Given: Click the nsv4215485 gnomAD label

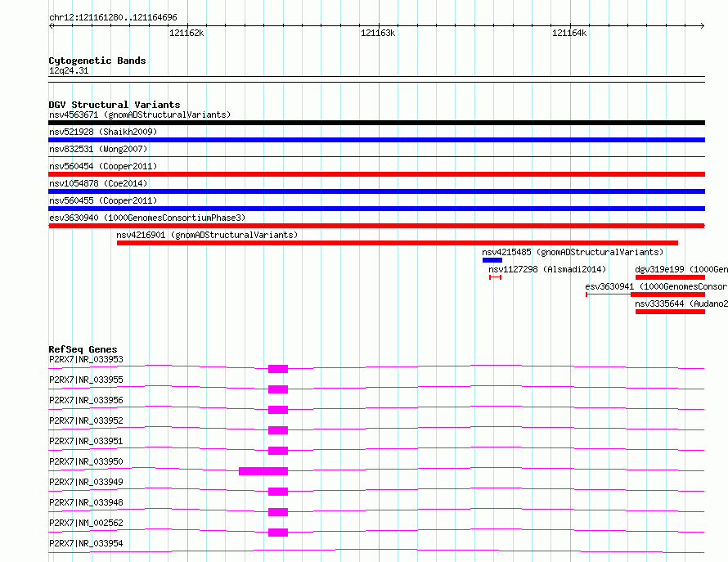Looking at the screenshot, I should pos(573,252).
